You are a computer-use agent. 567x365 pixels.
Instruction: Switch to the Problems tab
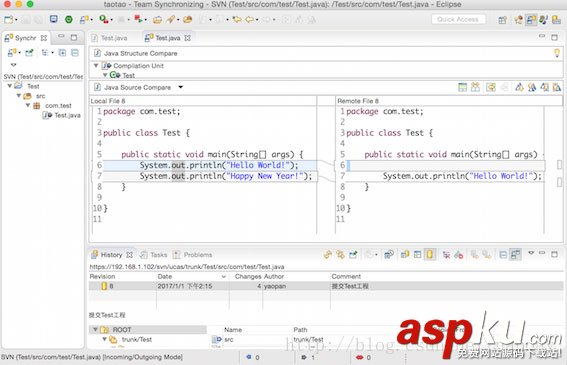(x=193, y=255)
